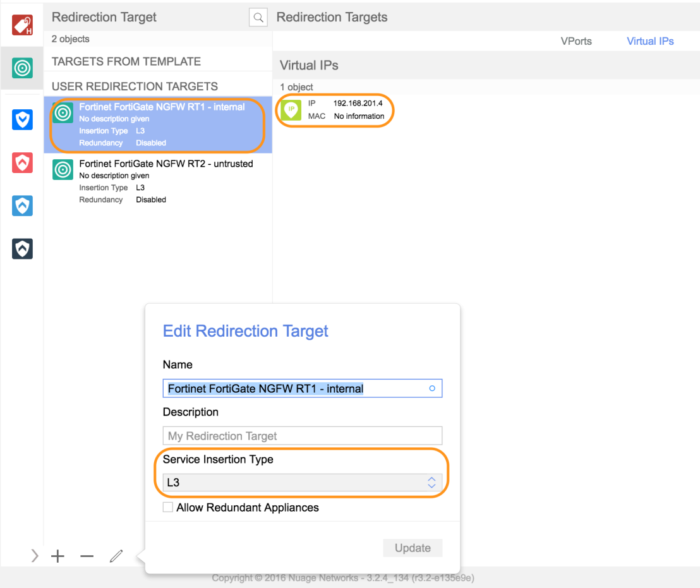The width and height of the screenshot is (700, 588).
Task: Add a new redirection target with plus
Action: tap(57, 556)
